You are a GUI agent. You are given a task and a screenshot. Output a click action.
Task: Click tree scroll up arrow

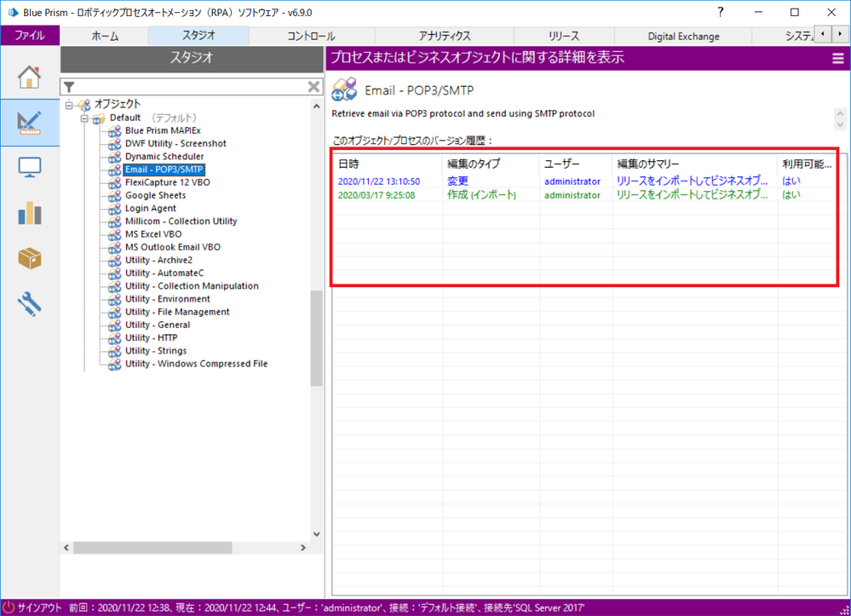tap(316, 107)
